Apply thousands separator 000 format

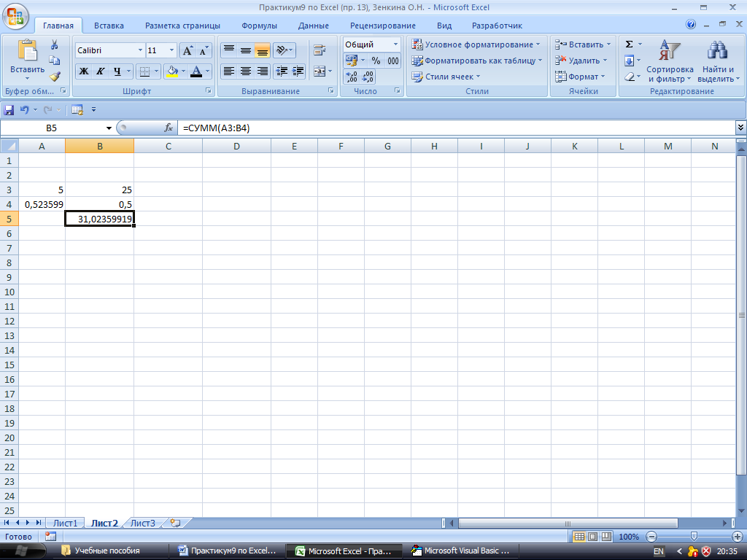point(393,61)
